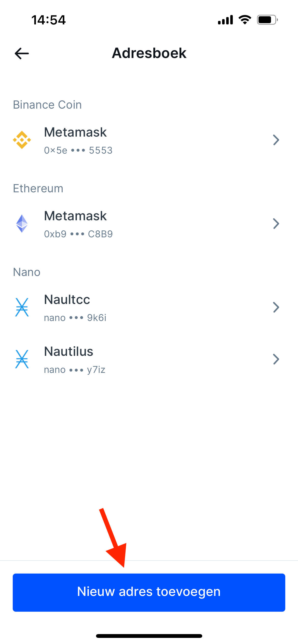Tap address text 0xb9 ••• C8B9
This screenshot has width=298, height=644.
pyautogui.click(x=78, y=234)
